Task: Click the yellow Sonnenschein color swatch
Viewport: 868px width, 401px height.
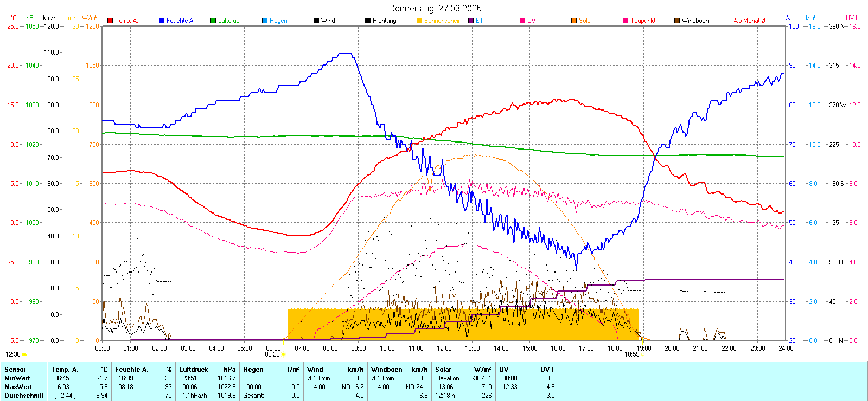Action: (419, 21)
